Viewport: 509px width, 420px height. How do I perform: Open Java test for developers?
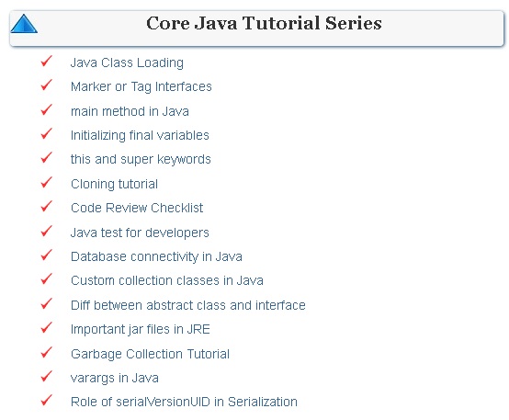[x=140, y=233]
